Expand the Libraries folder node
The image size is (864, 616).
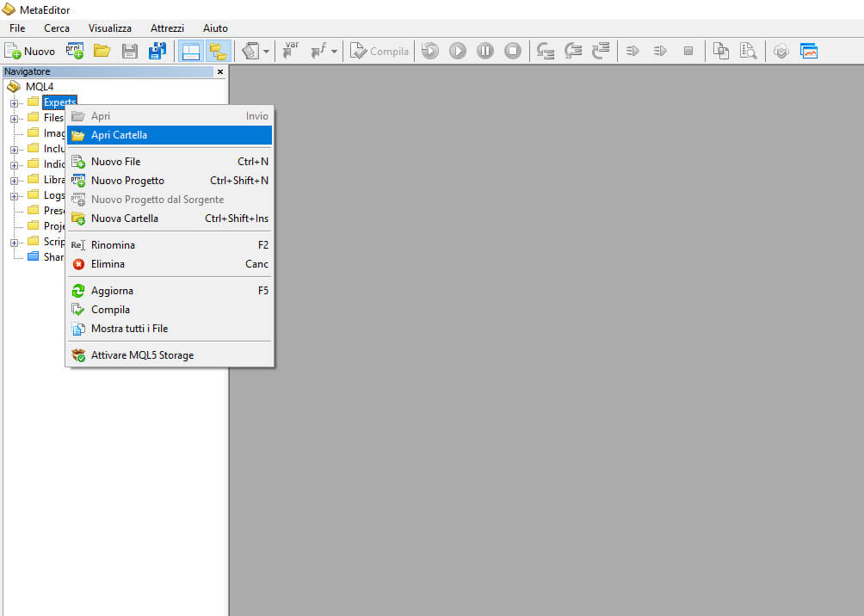14,180
